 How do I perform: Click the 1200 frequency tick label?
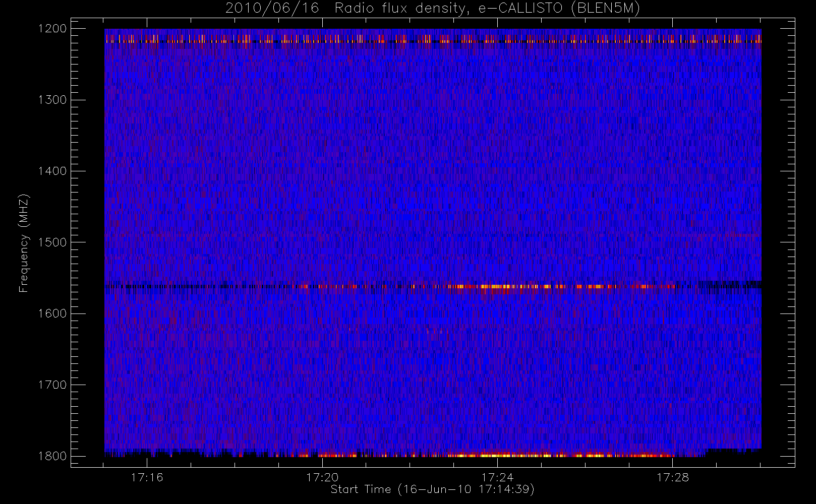point(52,29)
